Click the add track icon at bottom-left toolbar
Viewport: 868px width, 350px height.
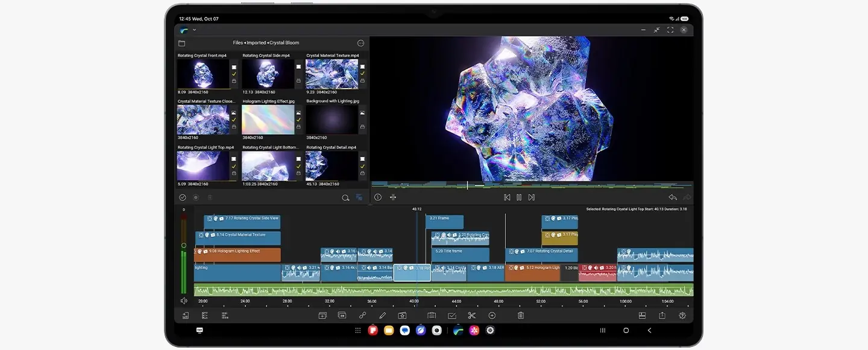click(x=186, y=315)
